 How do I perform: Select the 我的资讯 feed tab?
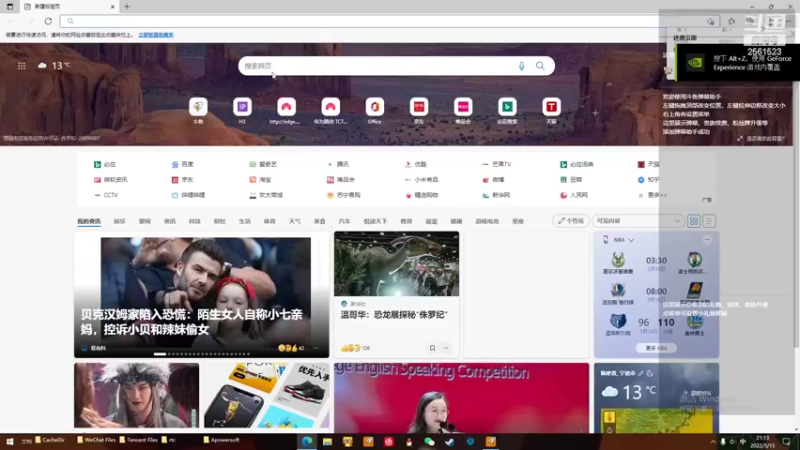coord(89,221)
